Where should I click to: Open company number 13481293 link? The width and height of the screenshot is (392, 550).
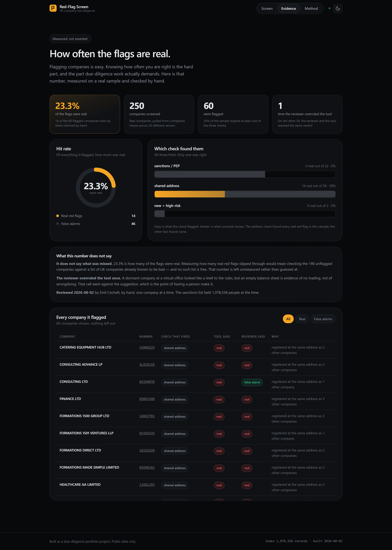point(147,485)
